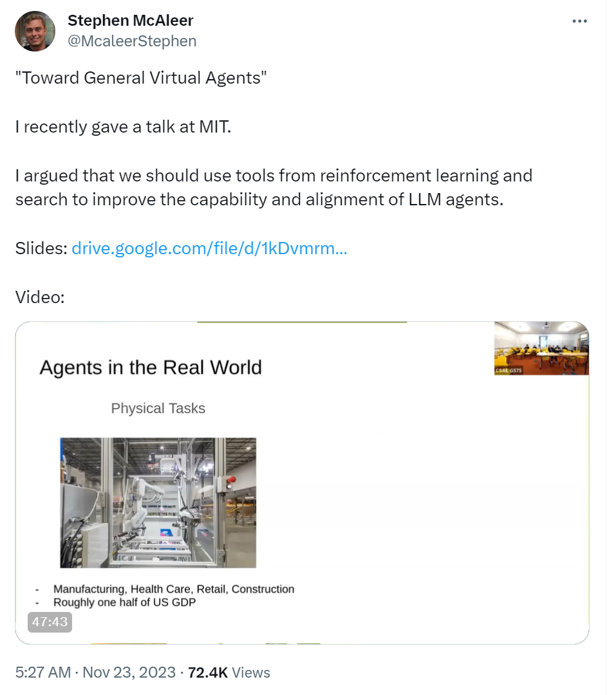Click the reinforcement learning paragraph text
Viewport: 616px width, 695px height.
pos(274,187)
